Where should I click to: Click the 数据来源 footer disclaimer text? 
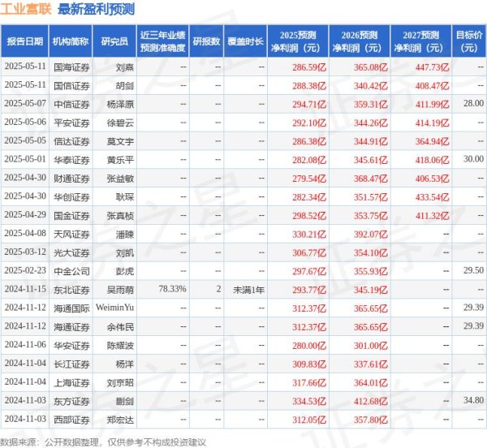pyautogui.click(x=103, y=442)
